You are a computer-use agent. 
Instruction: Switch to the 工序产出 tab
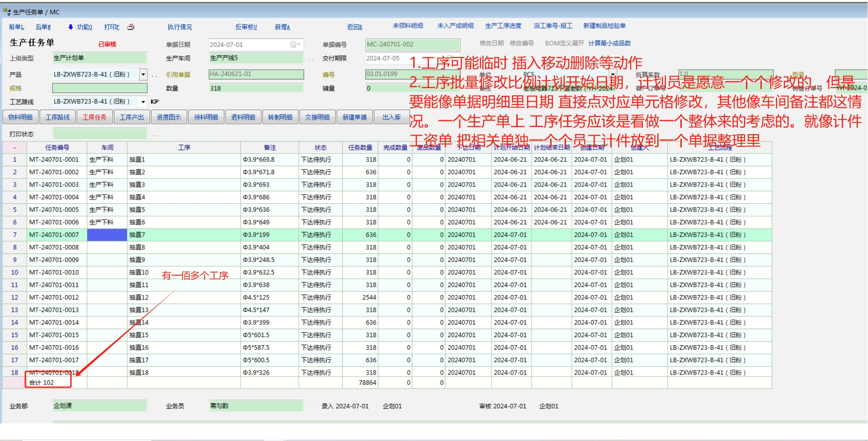(x=132, y=117)
